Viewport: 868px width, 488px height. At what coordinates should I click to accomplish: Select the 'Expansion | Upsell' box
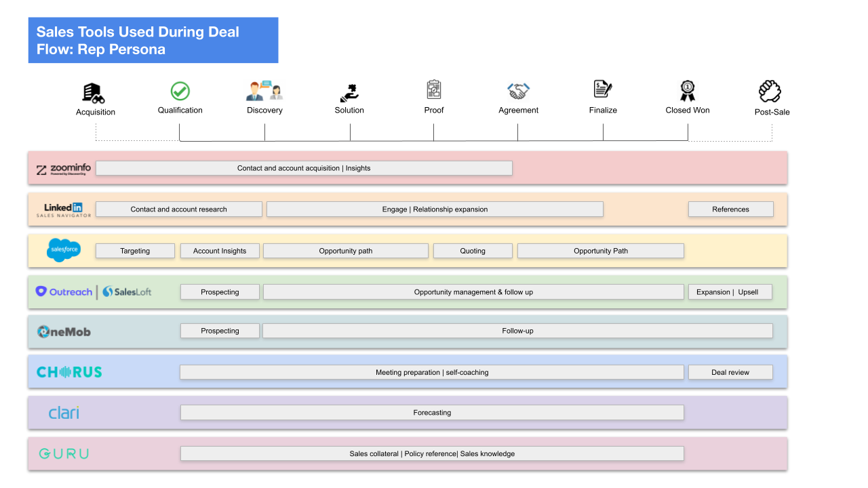730,292
